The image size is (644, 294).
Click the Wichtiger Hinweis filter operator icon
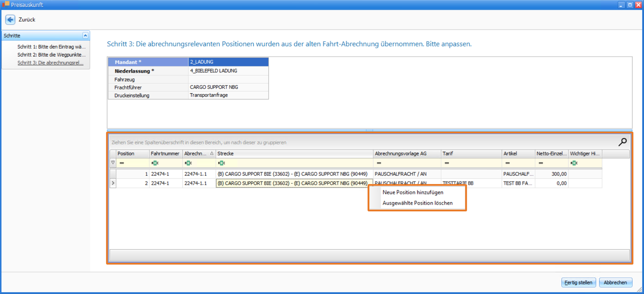coord(574,163)
